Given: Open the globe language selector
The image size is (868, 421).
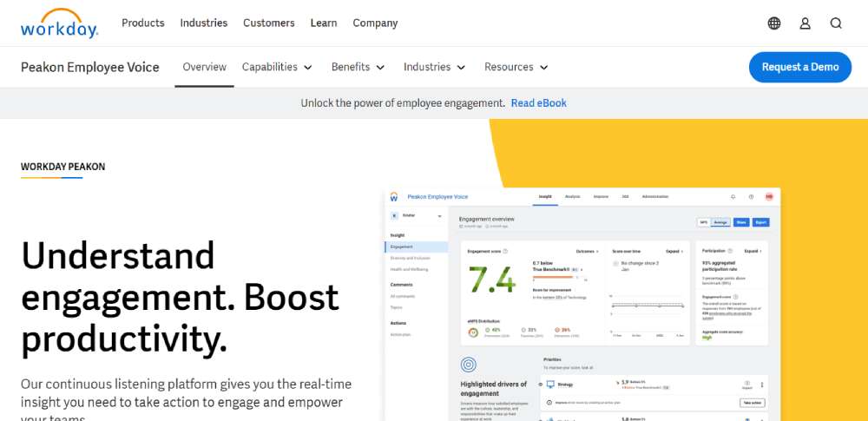Looking at the screenshot, I should (774, 23).
